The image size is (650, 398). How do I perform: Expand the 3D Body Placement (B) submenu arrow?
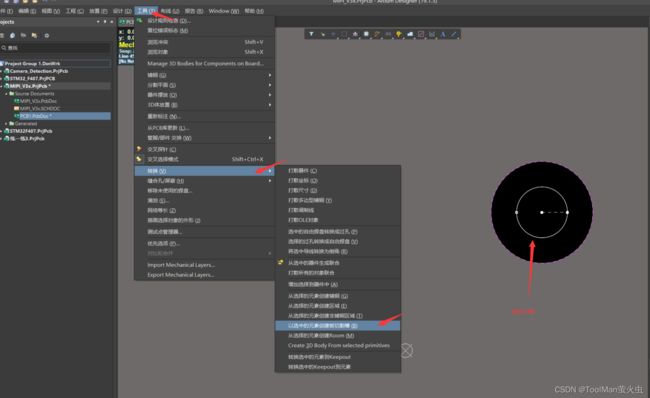point(270,105)
